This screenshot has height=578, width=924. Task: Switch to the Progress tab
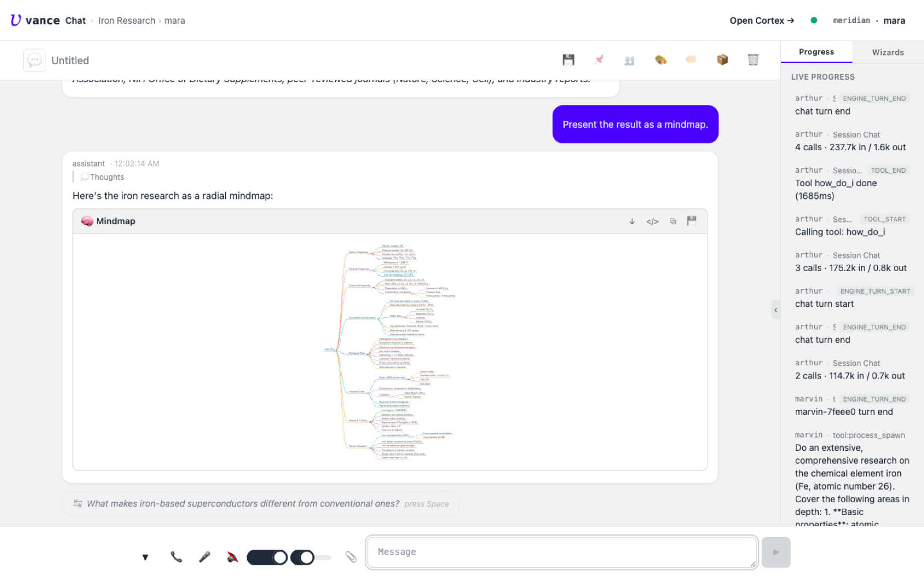tap(817, 52)
